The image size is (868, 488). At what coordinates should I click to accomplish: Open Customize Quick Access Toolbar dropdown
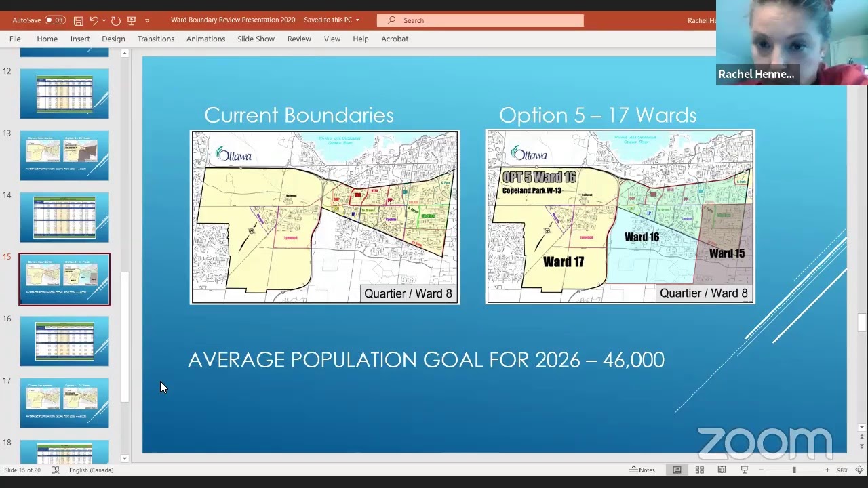pos(147,20)
